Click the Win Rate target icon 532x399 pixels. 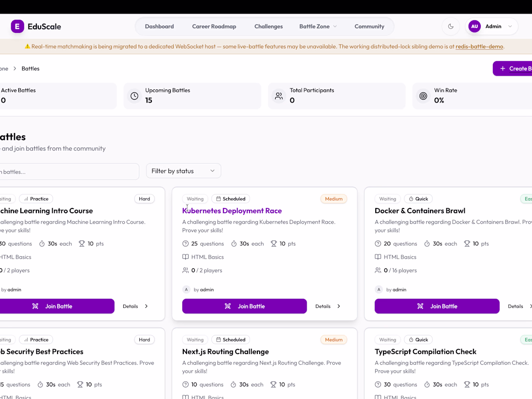coord(423,96)
